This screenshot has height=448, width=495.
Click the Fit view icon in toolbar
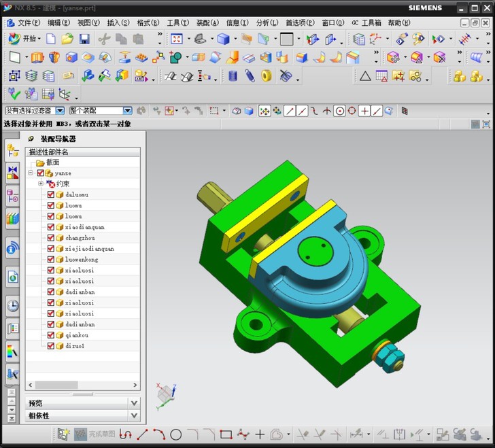click(x=176, y=39)
